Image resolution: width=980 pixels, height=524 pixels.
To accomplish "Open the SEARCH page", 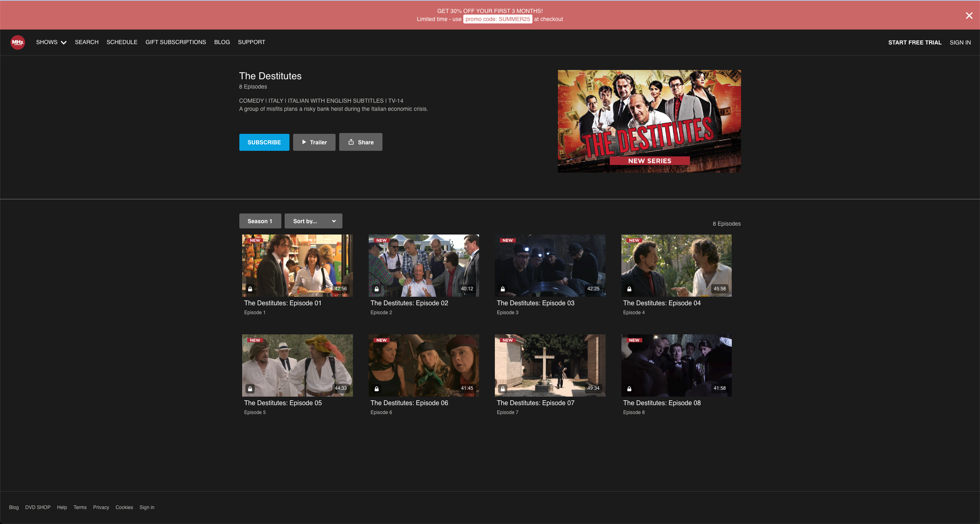I will pyautogui.click(x=87, y=42).
